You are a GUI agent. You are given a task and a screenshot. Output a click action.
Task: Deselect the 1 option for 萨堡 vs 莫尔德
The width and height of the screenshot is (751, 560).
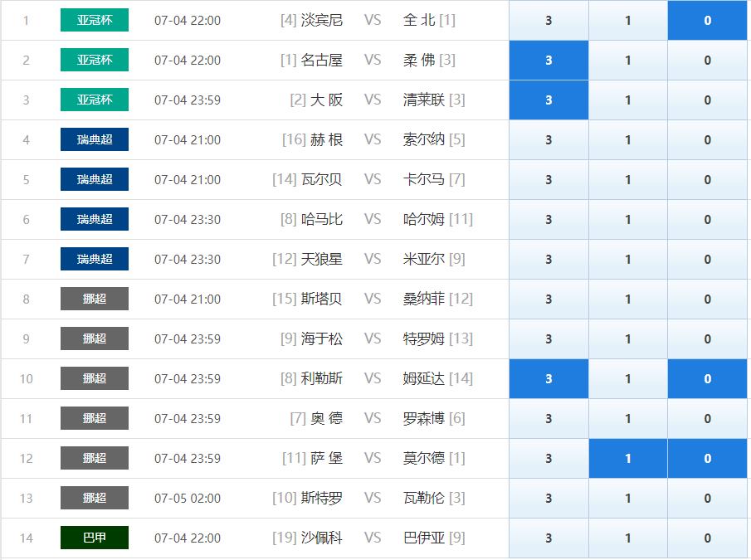[628, 458]
